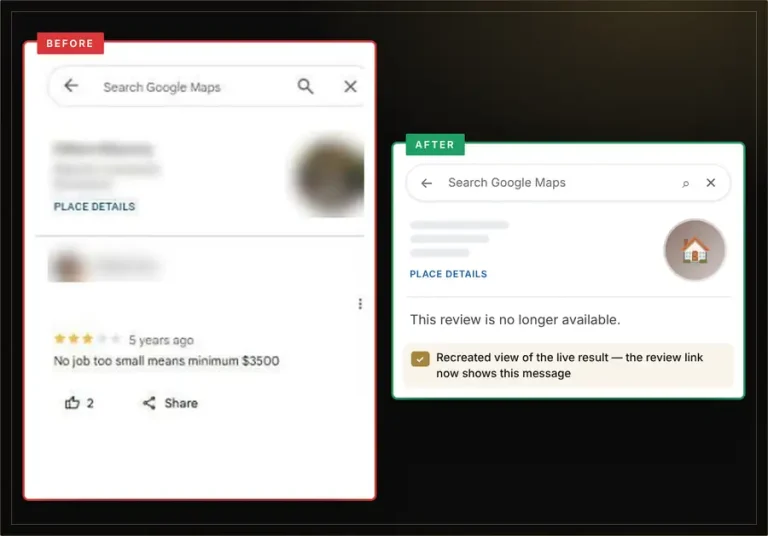768x536 pixels.
Task: Click 'This review is no longer available.' text
Action: tap(515, 320)
